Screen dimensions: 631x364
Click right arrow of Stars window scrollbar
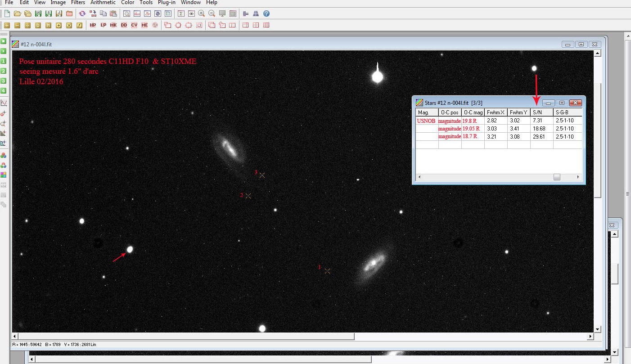(579, 177)
